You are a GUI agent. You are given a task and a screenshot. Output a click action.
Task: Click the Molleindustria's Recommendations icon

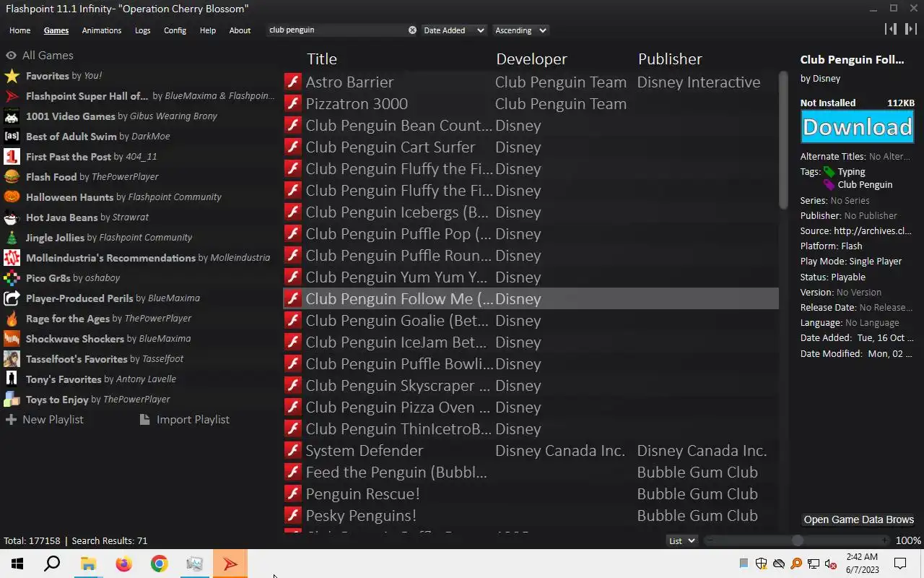[12, 258]
